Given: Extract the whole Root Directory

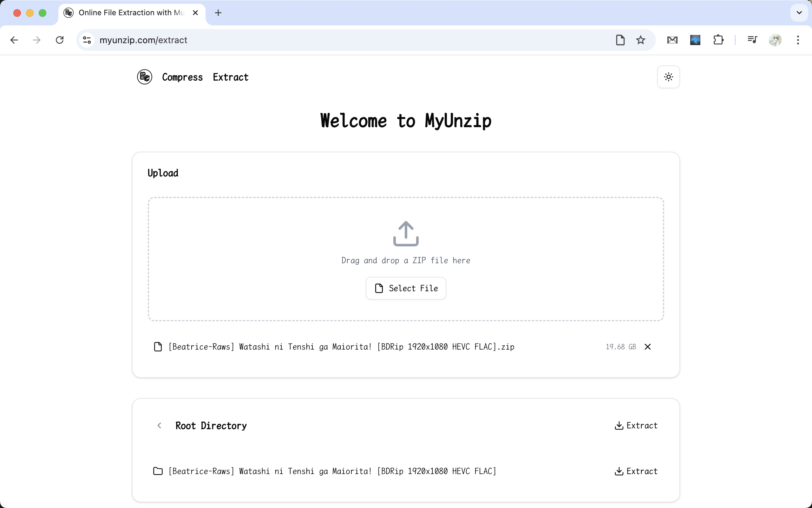Looking at the screenshot, I should 636,426.
